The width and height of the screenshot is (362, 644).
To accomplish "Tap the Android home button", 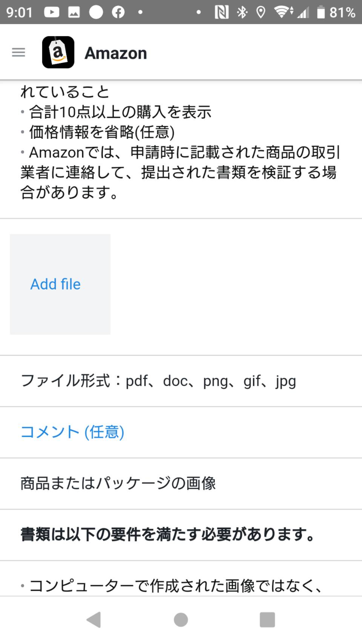I will click(181, 619).
